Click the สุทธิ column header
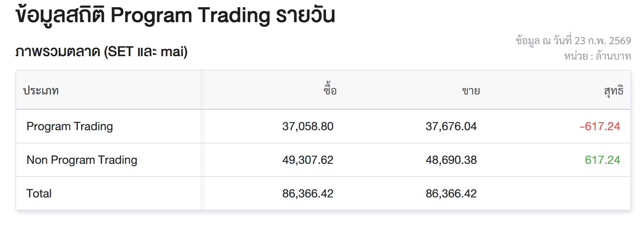 pyautogui.click(x=613, y=91)
